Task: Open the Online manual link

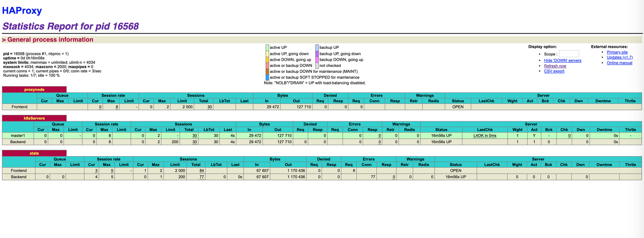Action: point(619,63)
